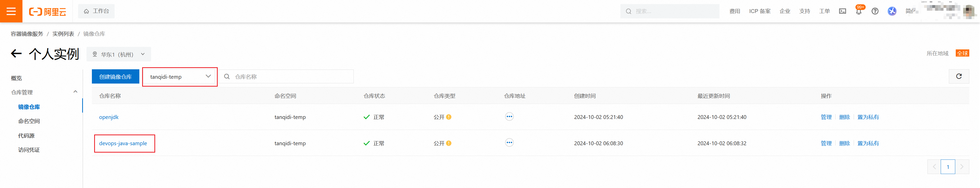Show repository address for openjdk
This screenshot has height=188, width=980.
(x=509, y=117)
